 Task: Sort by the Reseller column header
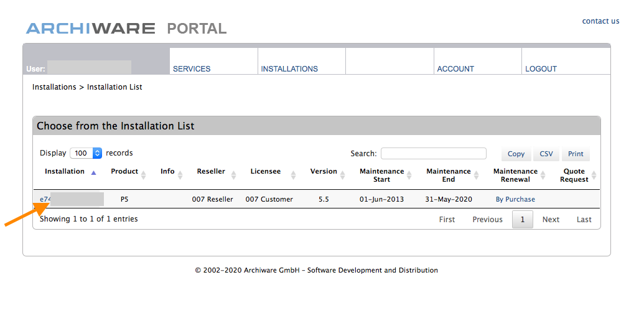click(211, 171)
